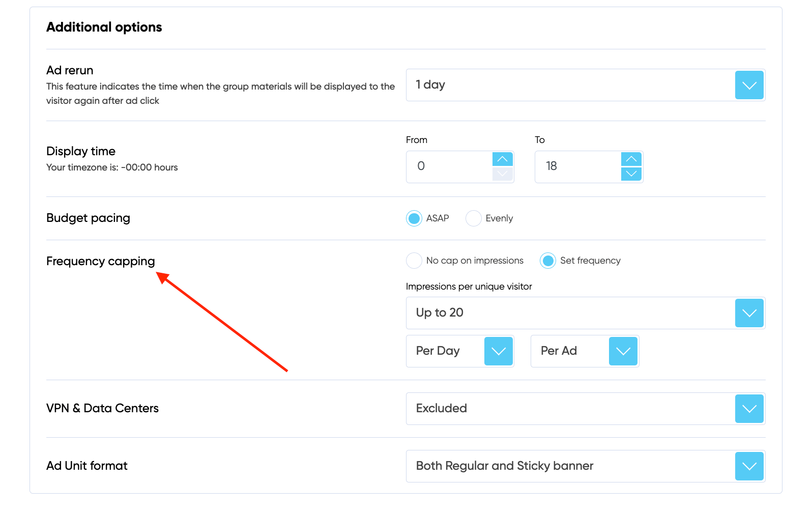Click the VPN & Data Centers dropdown chevron

coord(748,408)
